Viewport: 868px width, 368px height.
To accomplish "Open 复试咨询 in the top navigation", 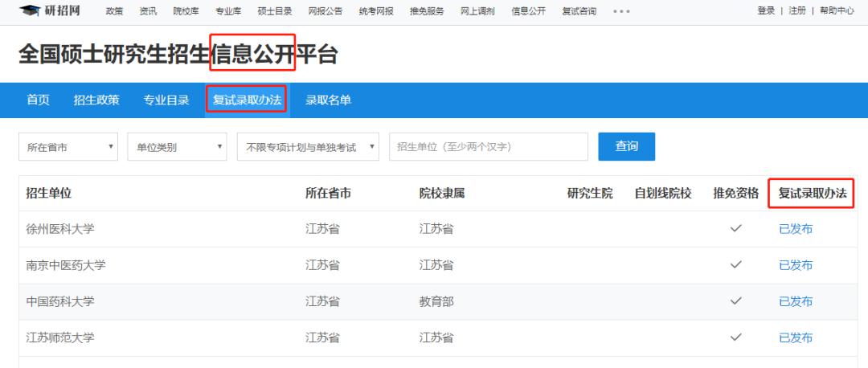I will click(579, 11).
